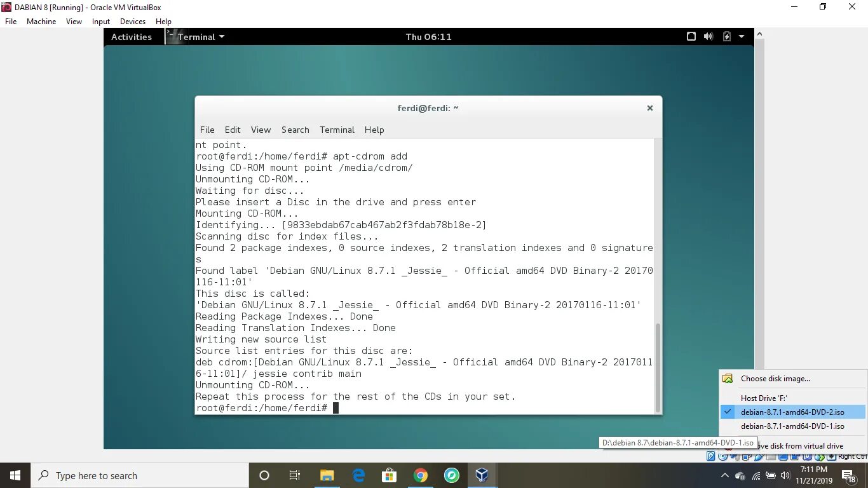
Task: Click VirtualBox hard disk status icon
Action: pyautogui.click(x=711, y=457)
